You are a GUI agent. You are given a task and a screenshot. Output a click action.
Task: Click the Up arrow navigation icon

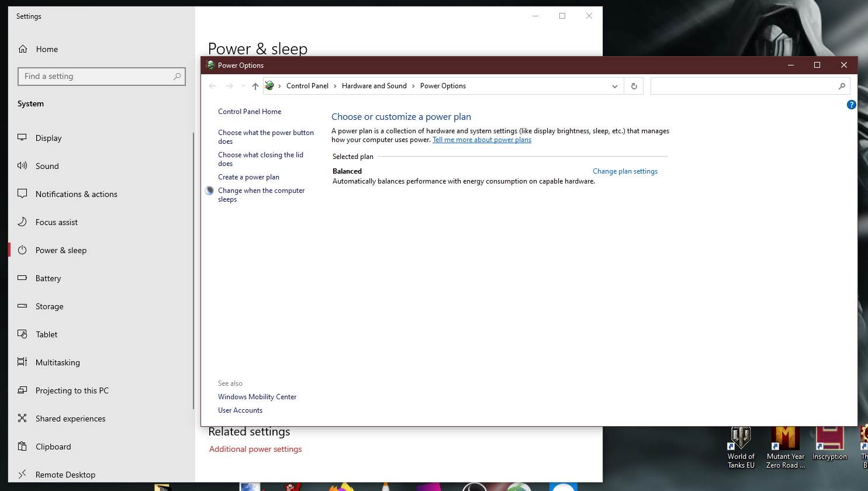point(255,86)
